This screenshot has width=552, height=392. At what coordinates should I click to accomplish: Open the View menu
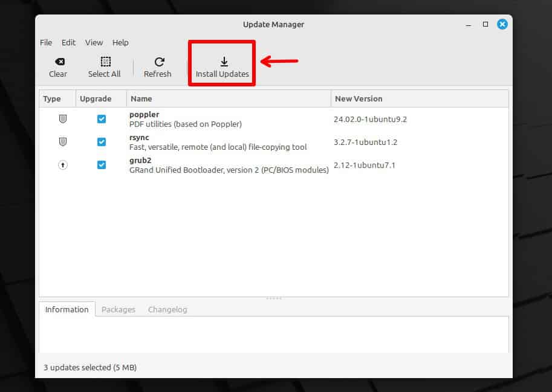94,42
